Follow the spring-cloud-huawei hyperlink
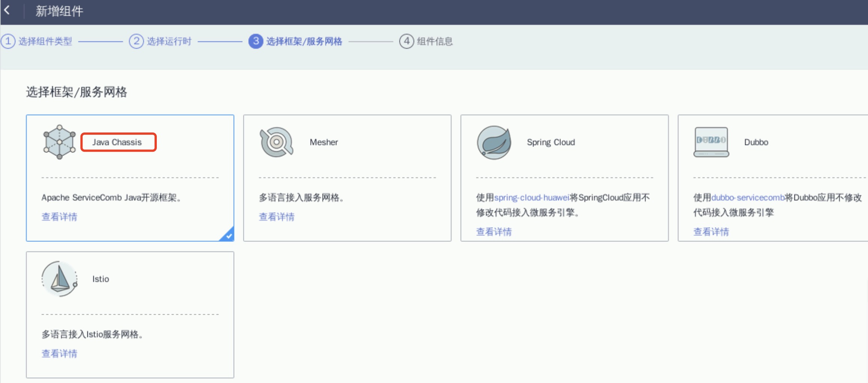The width and height of the screenshot is (868, 383). (x=532, y=198)
